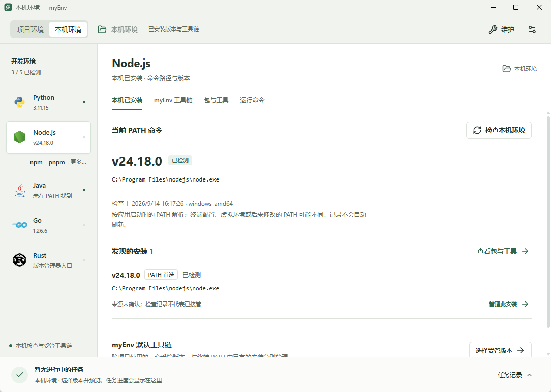Click the npm tool link
The image size is (551, 392).
(x=36, y=162)
